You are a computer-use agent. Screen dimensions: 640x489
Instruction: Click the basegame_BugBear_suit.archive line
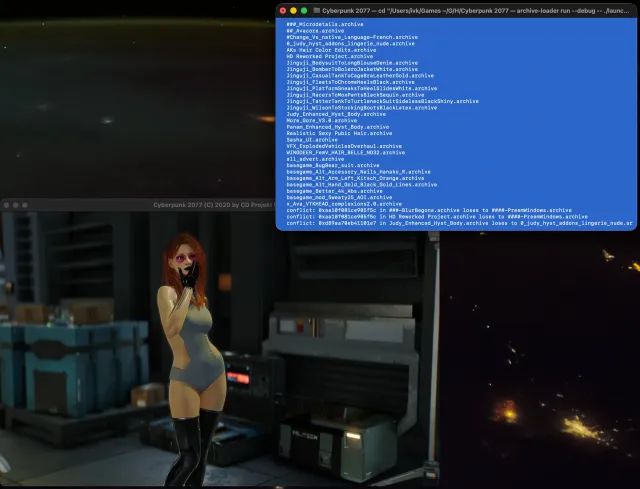pyautogui.click(x=333, y=165)
